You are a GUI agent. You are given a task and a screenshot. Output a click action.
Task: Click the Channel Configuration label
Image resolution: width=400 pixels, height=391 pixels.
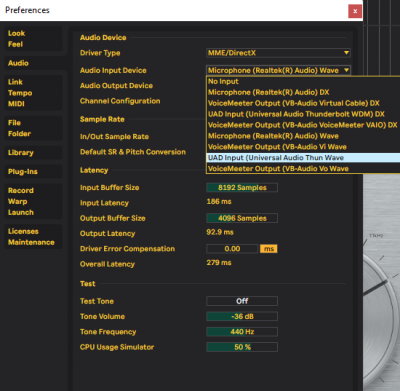coord(120,101)
